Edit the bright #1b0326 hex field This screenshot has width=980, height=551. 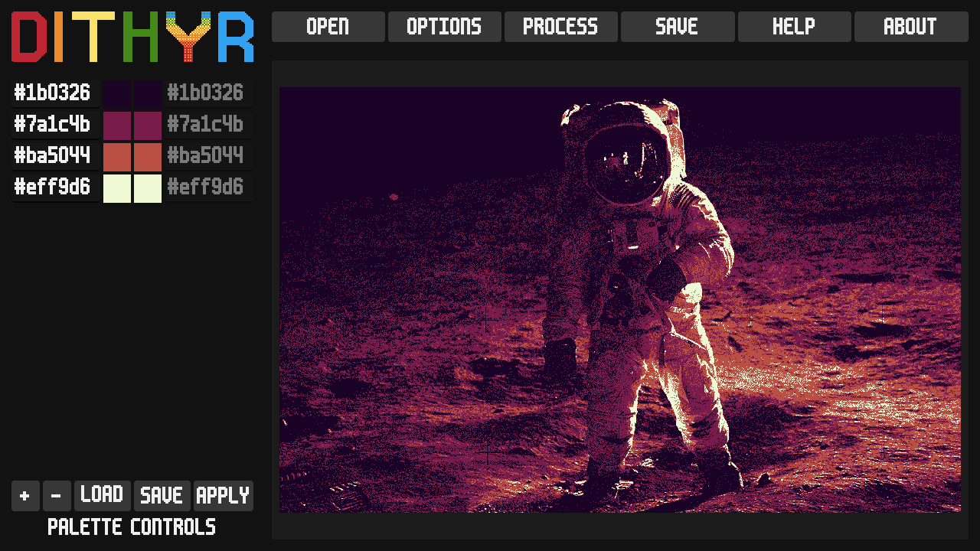point(56,93)
